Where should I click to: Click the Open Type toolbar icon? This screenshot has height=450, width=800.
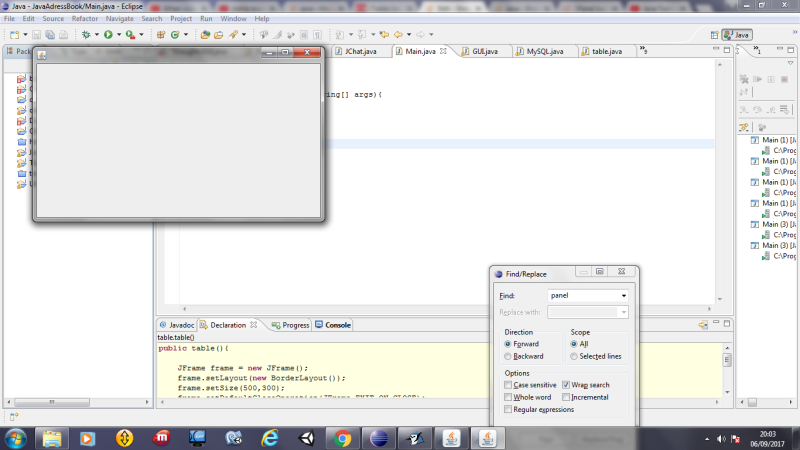click(205, 35)
